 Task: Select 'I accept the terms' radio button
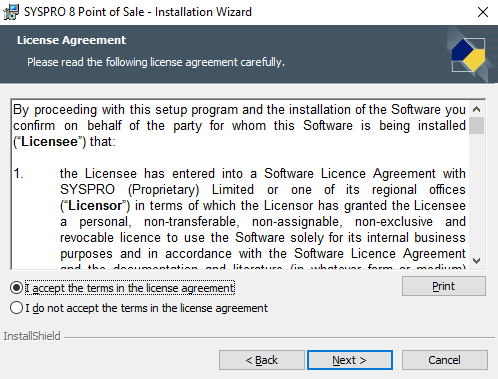coord(16,288)
